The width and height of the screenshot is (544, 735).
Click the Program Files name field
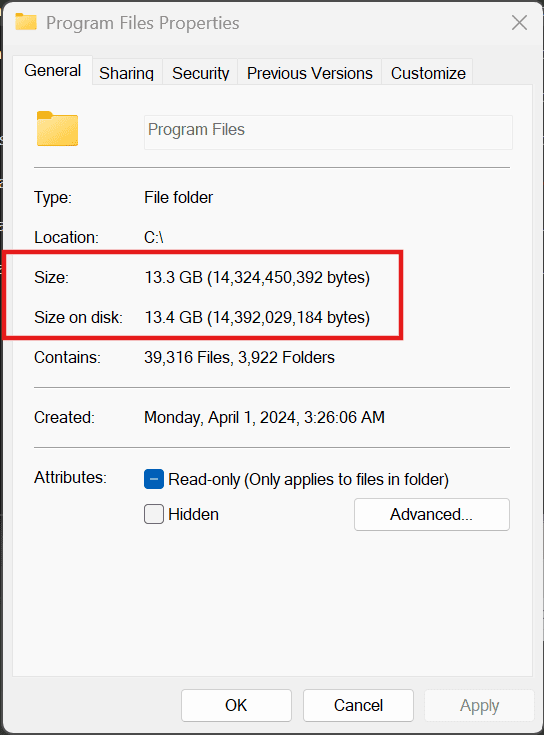pos(328,132)
